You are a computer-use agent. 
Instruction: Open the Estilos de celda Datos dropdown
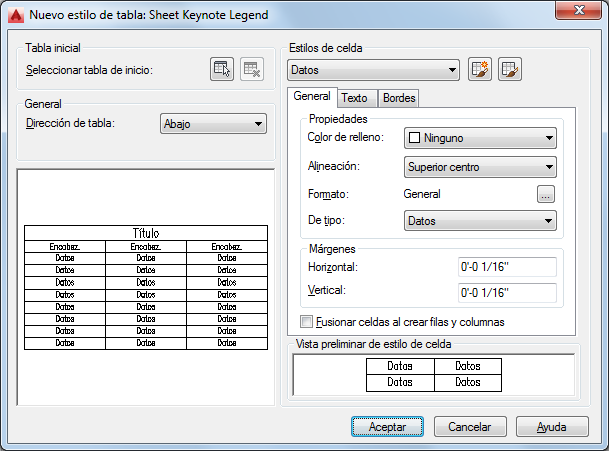(373, 70)
